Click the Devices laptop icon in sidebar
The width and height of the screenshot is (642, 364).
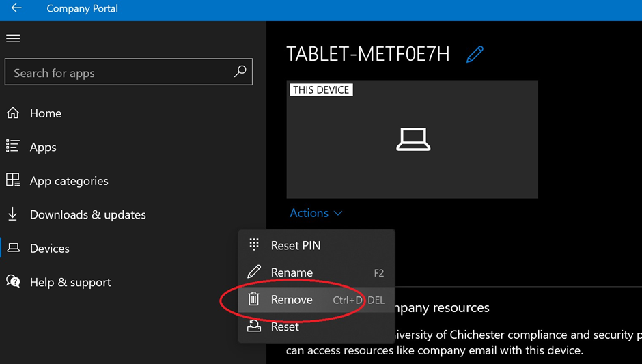click(x=13, y=248)
